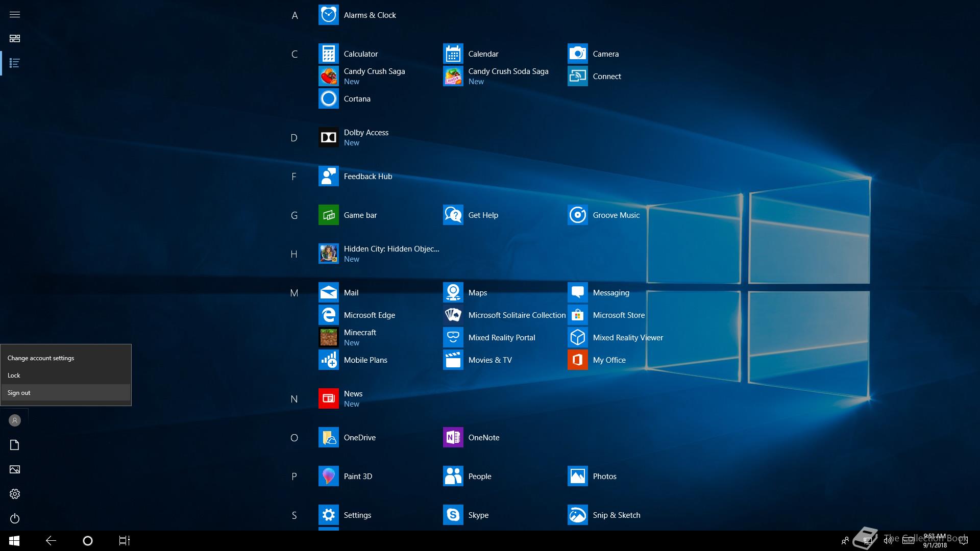Open the Messaging app icon
This screenshot has height=551, width=980.
click(x=577, y=293)
